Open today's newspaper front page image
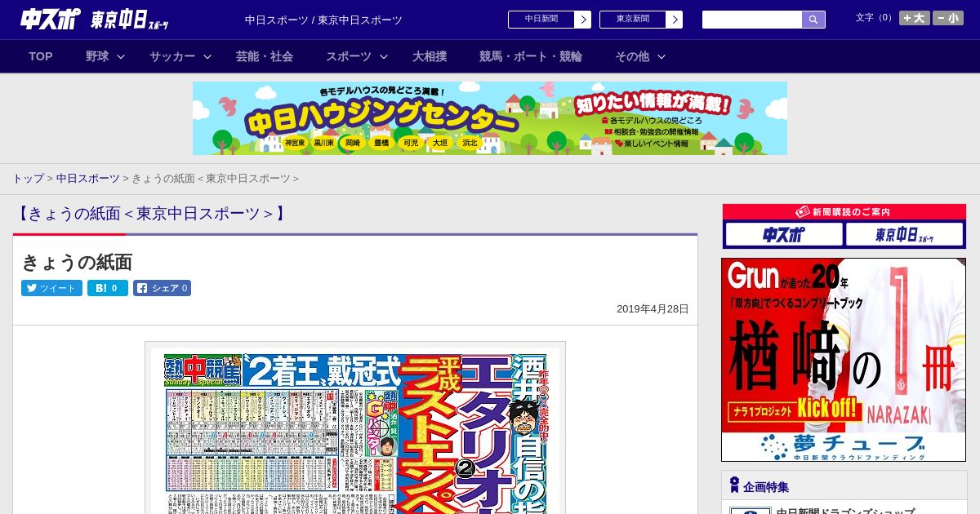 click(355, 430)
